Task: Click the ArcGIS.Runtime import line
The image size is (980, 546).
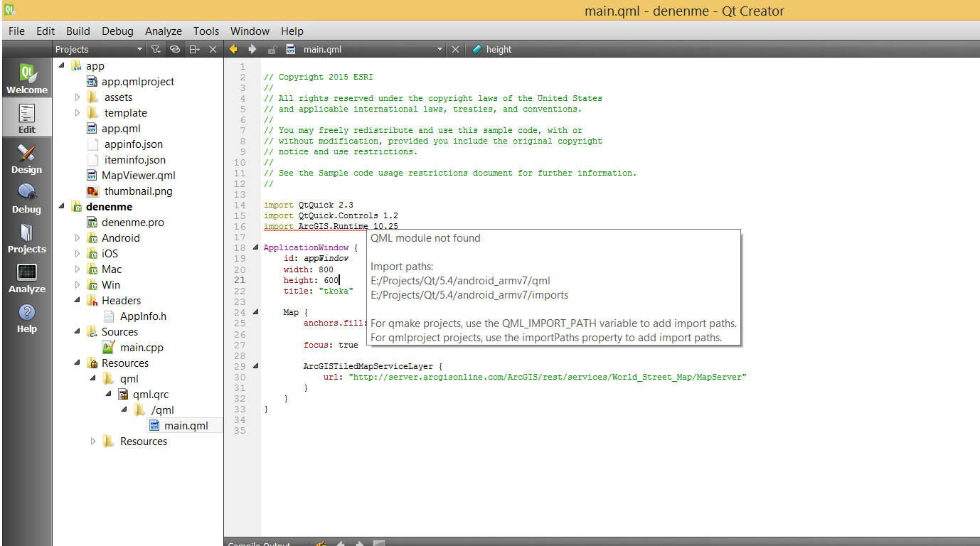Action: tap(331, 226)
